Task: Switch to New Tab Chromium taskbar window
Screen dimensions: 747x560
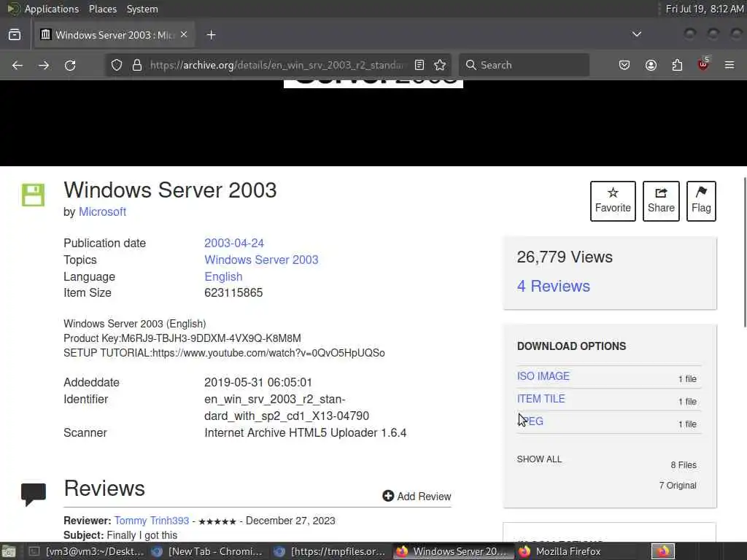Action: pyautogui.click(x=206, y=551)
